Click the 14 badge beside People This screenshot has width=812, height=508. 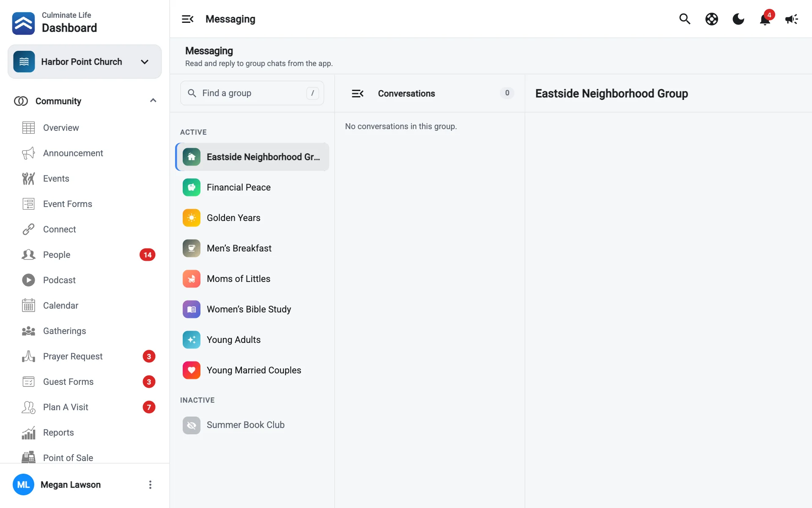[148, 255]
